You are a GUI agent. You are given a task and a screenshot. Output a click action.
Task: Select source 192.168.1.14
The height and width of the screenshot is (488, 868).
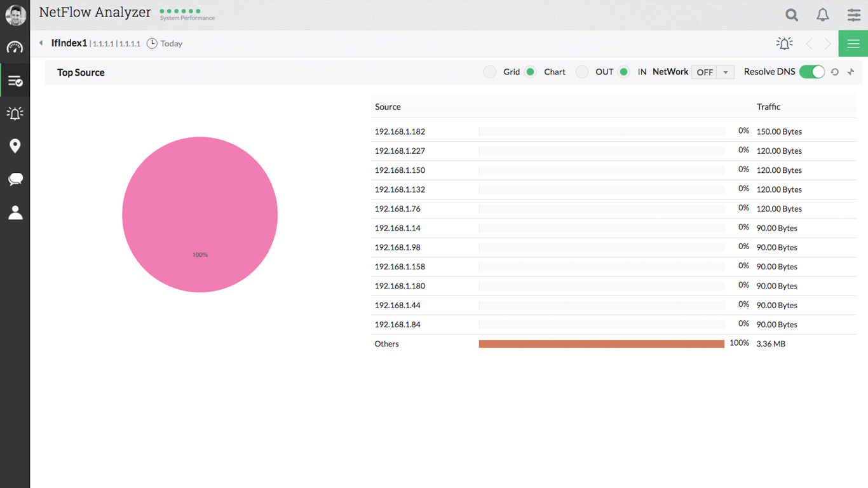(x=398, y=228)
